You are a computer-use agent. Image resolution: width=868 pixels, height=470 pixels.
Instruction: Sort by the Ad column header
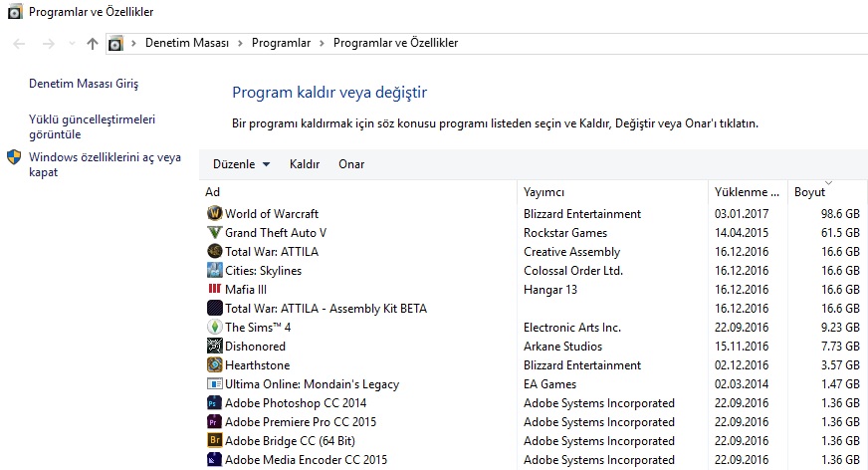[213, 191]
